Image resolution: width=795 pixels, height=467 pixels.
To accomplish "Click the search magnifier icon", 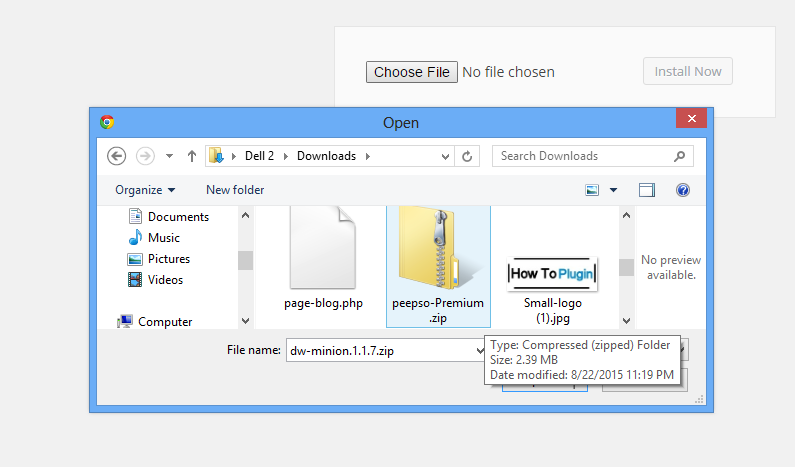I will [680, 156].
